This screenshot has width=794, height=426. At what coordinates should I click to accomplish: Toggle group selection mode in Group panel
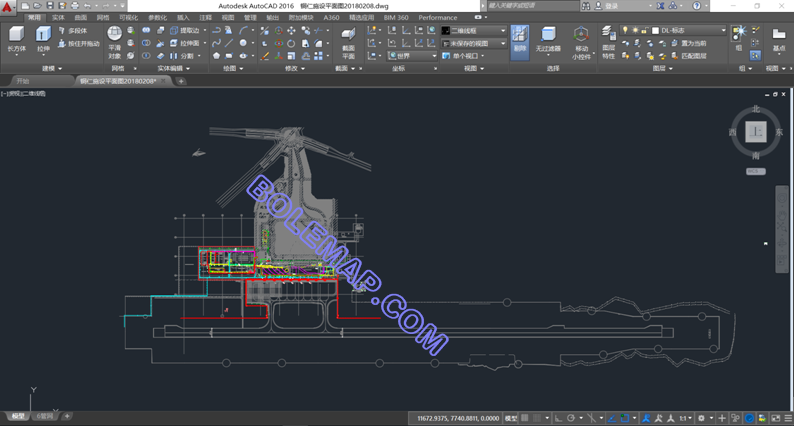tap(755, 55)
